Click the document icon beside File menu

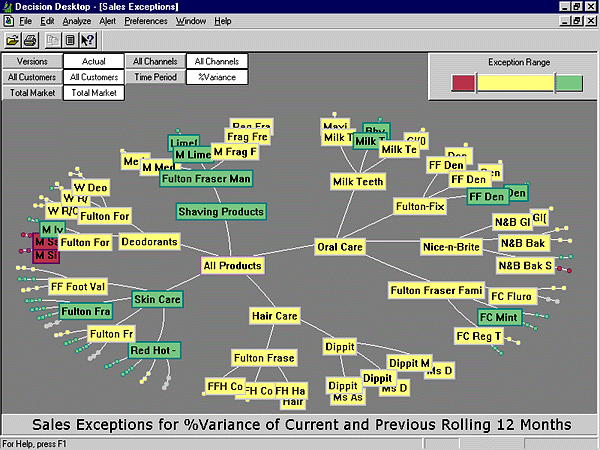click(8, 21)
